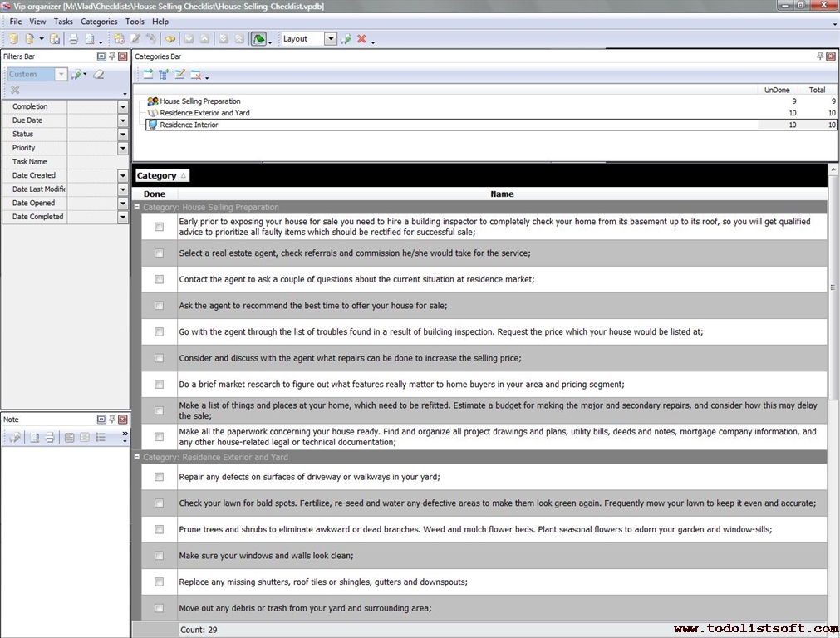Image resolution: width=840 pixels, height=638 pixels.
Task: Open the Layout dropdown in toolbar
Action: (x=331, y=39)
